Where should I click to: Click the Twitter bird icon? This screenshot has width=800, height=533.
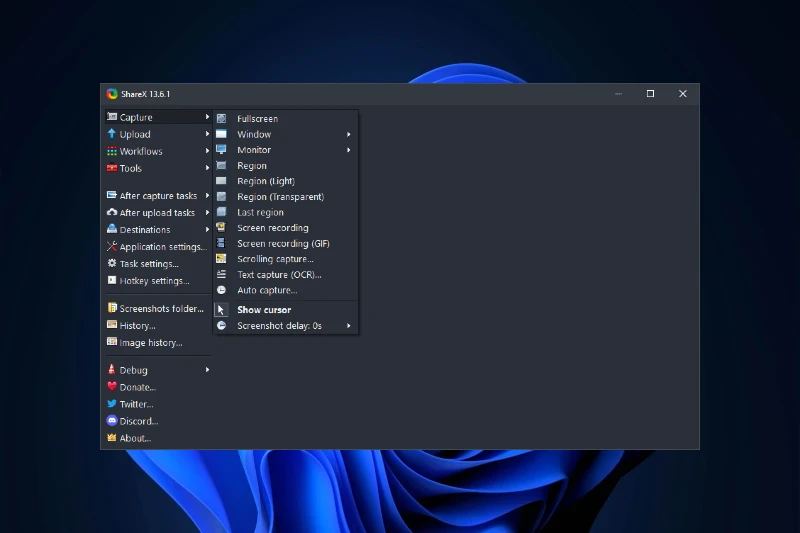(x=112, y=403)
